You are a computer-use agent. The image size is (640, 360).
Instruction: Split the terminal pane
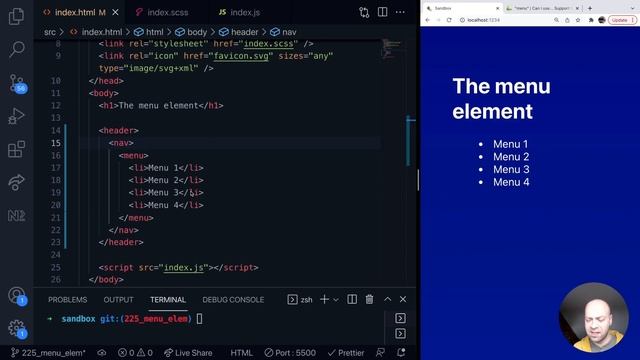(352, 300)
